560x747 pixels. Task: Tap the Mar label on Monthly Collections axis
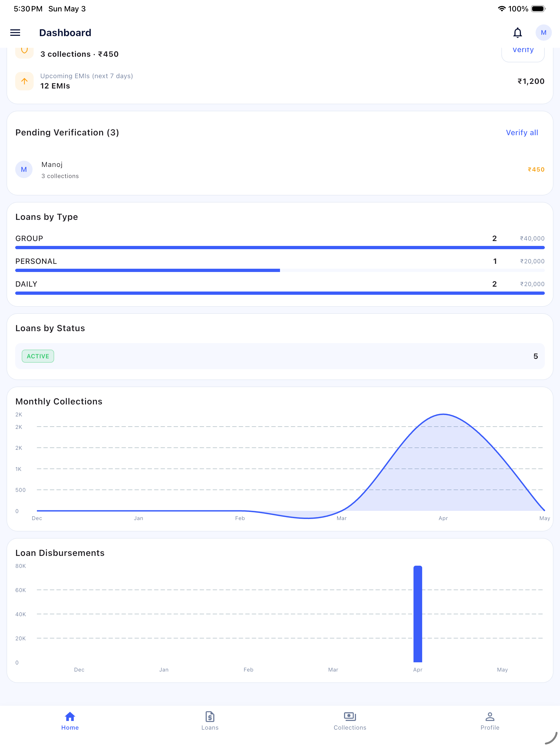(341, 518)
